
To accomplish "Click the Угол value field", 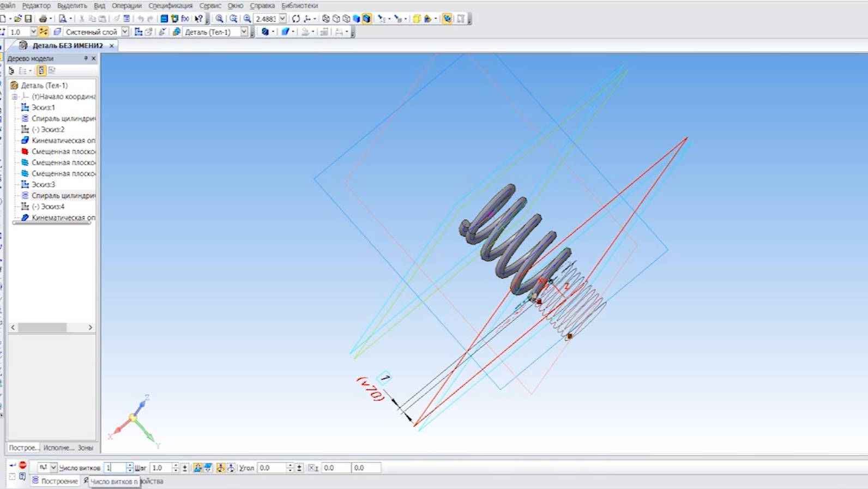I will pyautogui.click(x=272, y=468).
